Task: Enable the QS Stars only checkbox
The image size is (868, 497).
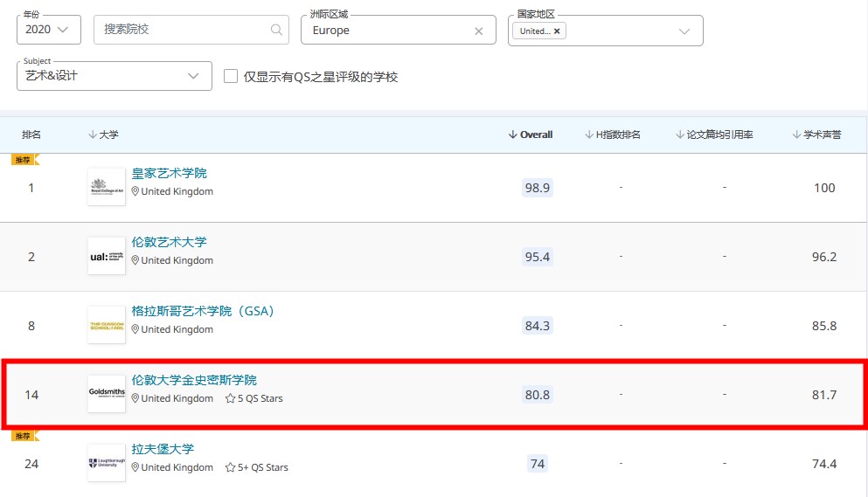Action: (230, 76)
